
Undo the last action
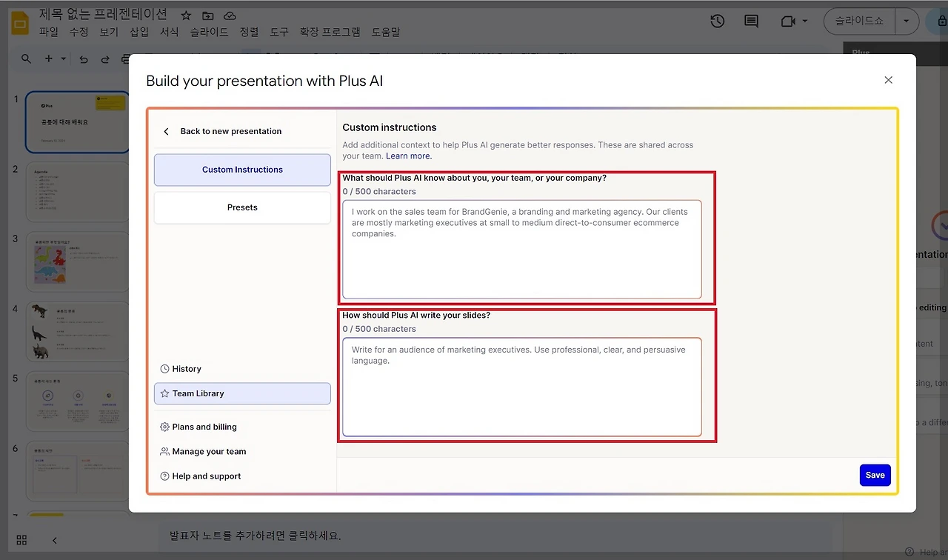pyautogui.click(x=84, y=59)
